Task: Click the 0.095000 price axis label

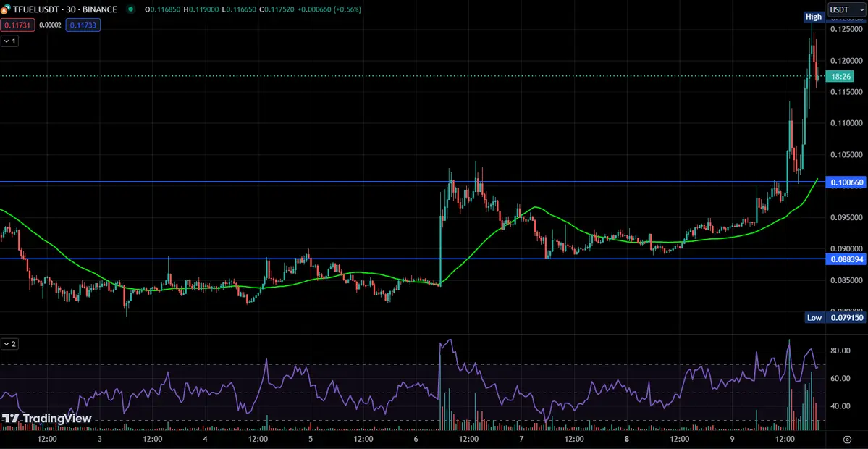Action: point(846,217)
